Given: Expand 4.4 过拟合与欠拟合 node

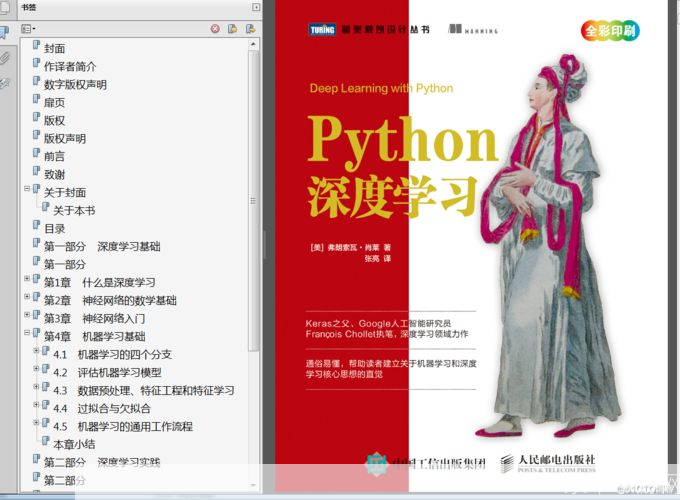Looking at the screenshot, I should click(36, 405).
